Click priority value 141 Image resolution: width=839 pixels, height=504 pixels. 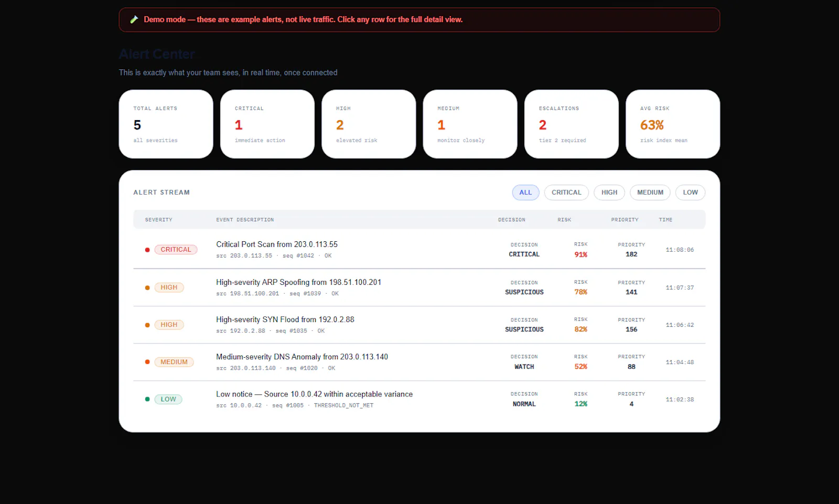click(x=631, y=292)
